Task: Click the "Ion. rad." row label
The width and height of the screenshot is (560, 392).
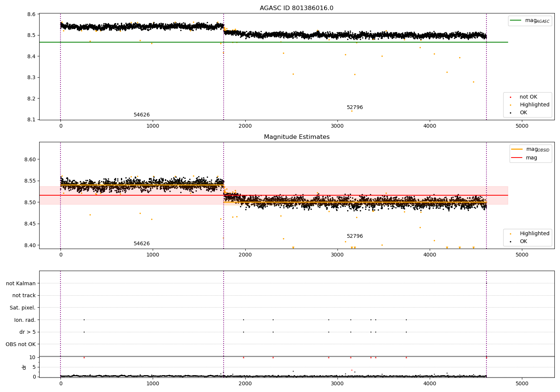Action: tap(25, 320)
